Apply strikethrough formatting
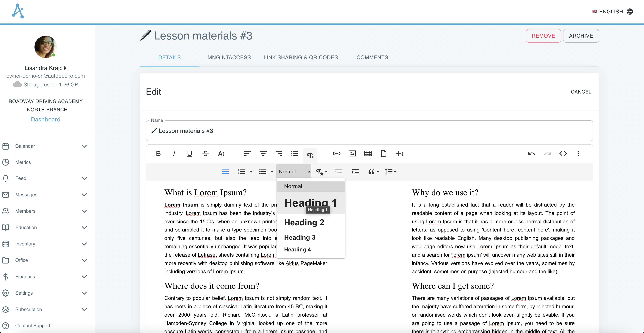The image size is (644, 333). point(205,153)
